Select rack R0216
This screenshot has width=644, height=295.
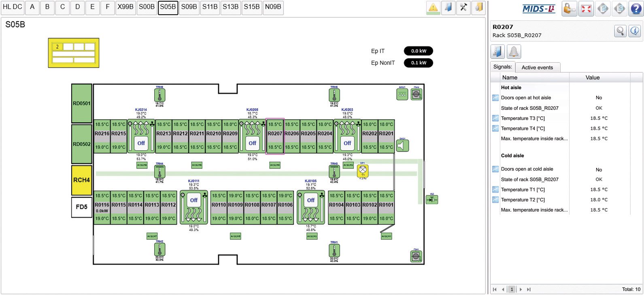coord(102,136)
